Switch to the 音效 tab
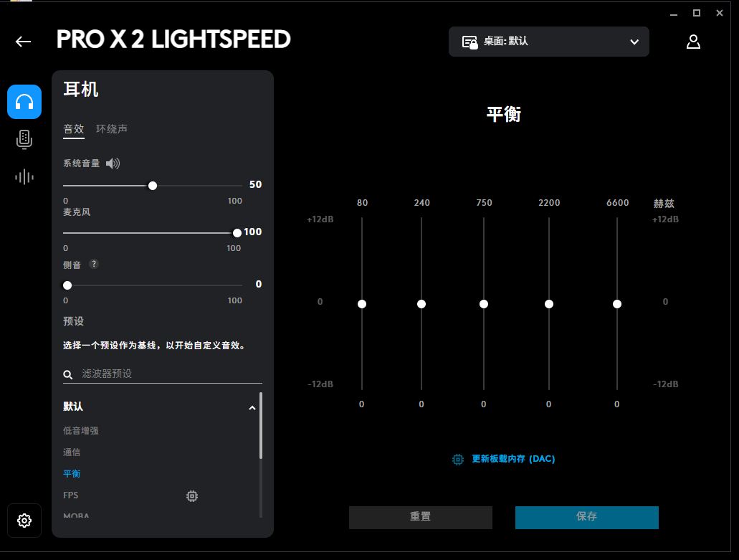The height and width of the screenshot is (560, 739). (x=74, y=128)
